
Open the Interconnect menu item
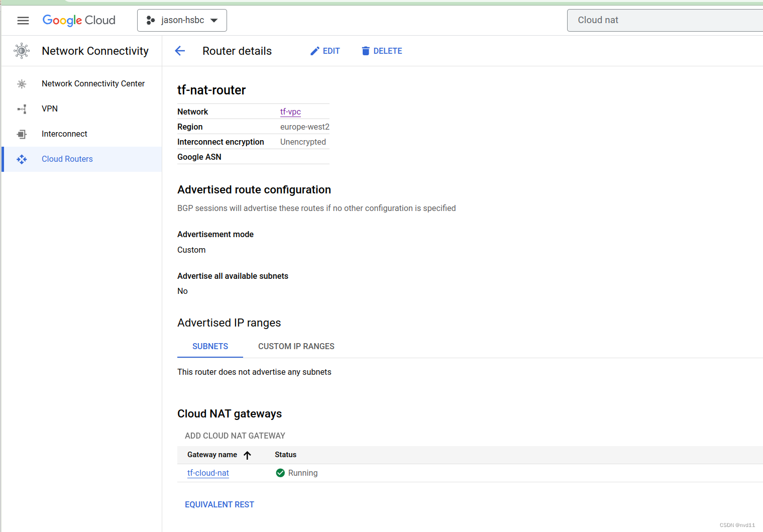[64, 134]
